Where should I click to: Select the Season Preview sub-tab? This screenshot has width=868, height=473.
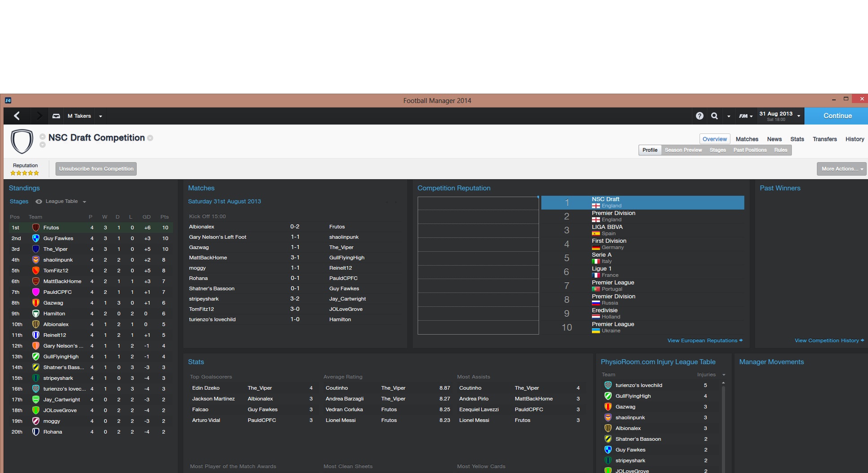683,150
